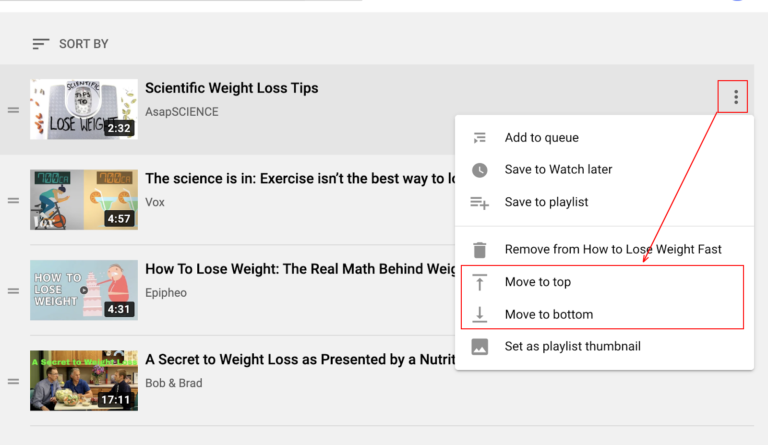The width and height of the screenshot is (768, 445).
Task: Open the Bob & Brad channel link
Action: pos(174,383)
